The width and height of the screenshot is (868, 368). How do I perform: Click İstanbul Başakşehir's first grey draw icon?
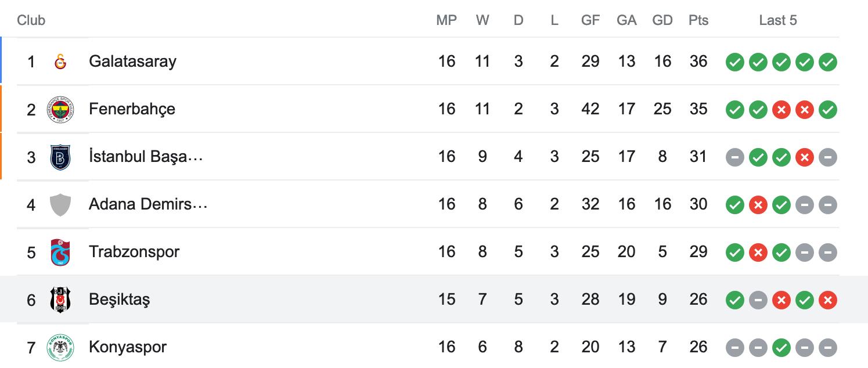click(x=735, y=157)
